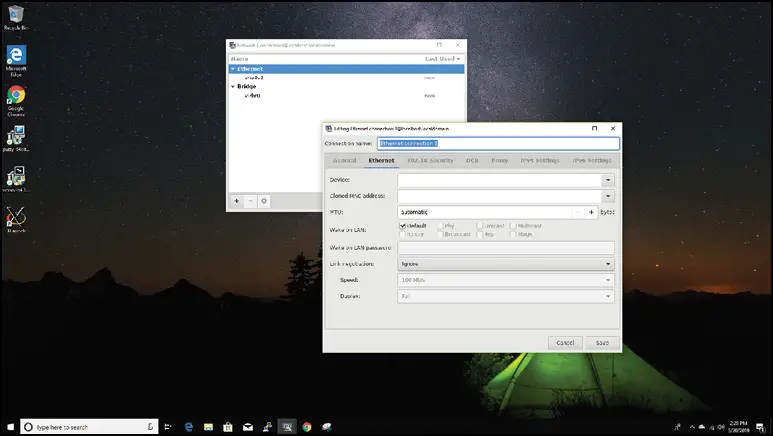Switch to the IPv4 Settings tab
773x436 pixels.
coord(540,160)
